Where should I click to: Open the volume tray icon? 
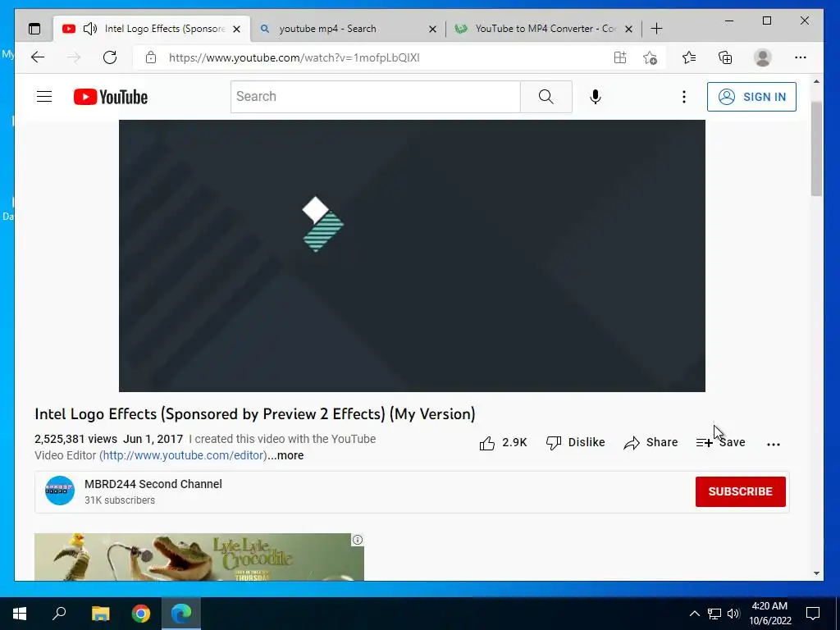click(x=733, y=614)
